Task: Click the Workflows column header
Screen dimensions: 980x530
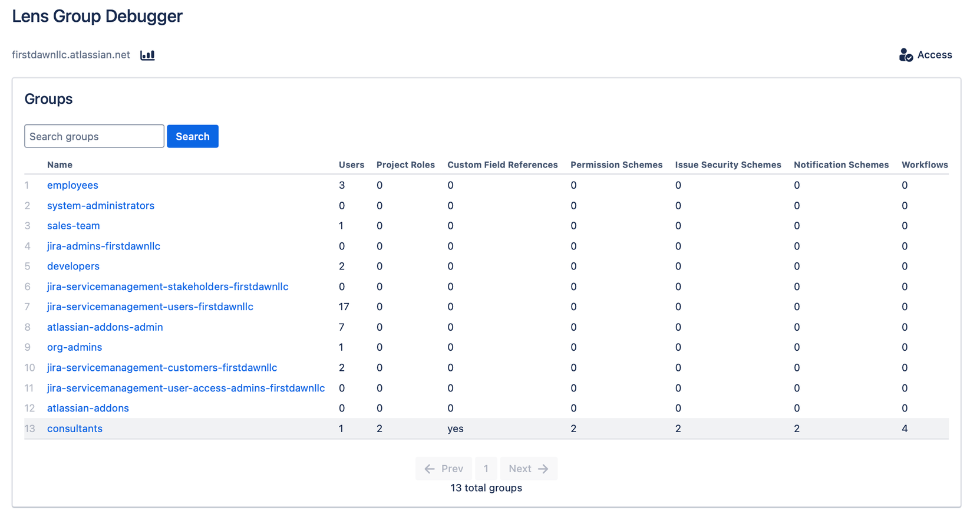Action: click(925, 165)
